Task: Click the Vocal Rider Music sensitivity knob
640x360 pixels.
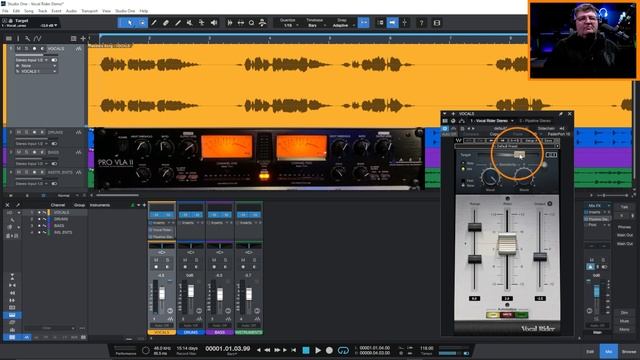Action: (524, 176)
